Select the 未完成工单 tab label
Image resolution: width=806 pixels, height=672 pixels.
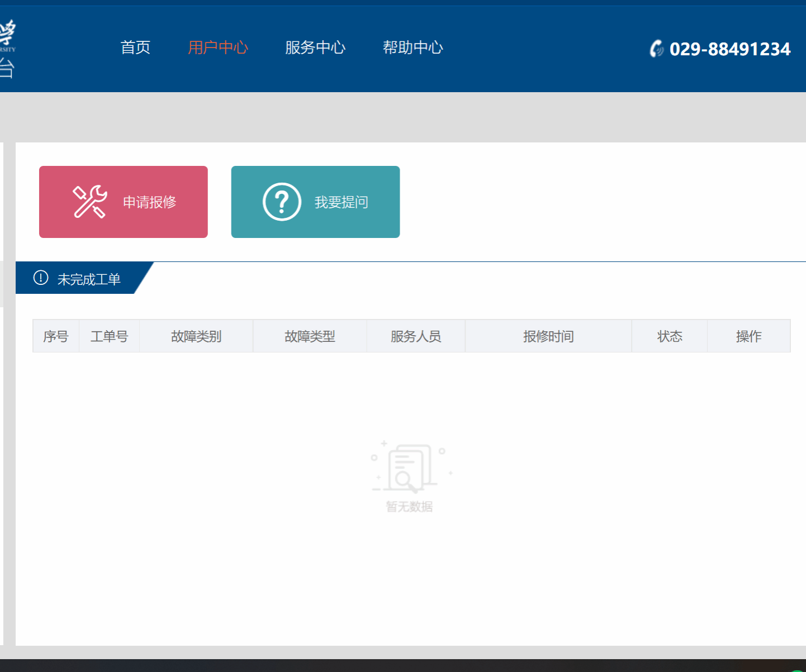[x=89, y=279]
